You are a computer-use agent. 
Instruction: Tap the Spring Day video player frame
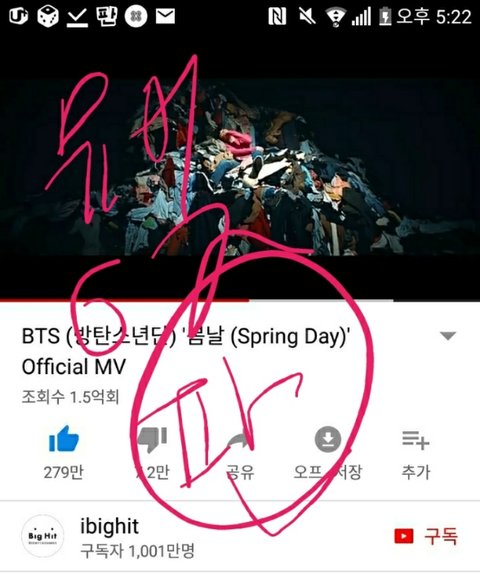click(x=240, y=166)
